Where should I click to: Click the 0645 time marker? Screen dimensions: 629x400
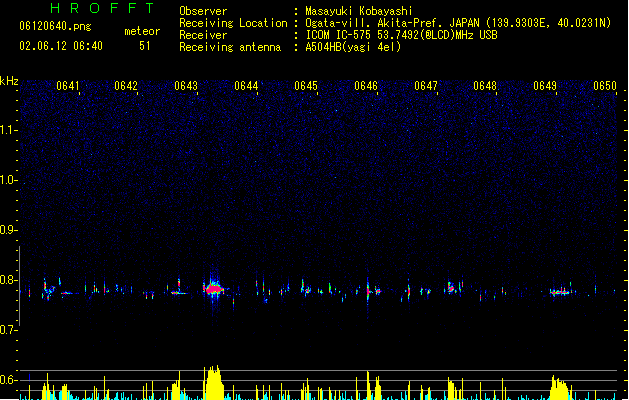[306, 86]
